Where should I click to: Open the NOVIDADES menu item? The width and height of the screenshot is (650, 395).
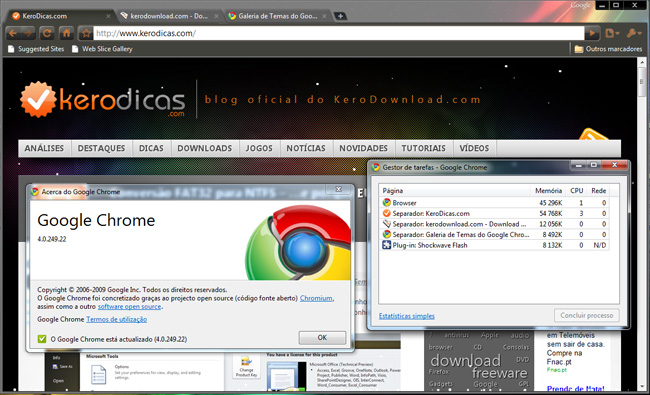click(364, 148)
